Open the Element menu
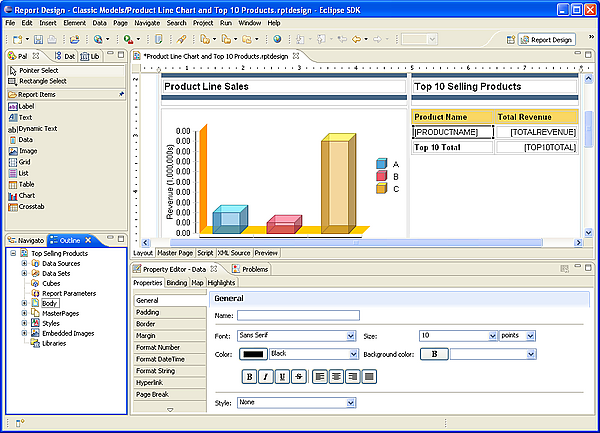The image size is (600, 433). coord(75,23)
